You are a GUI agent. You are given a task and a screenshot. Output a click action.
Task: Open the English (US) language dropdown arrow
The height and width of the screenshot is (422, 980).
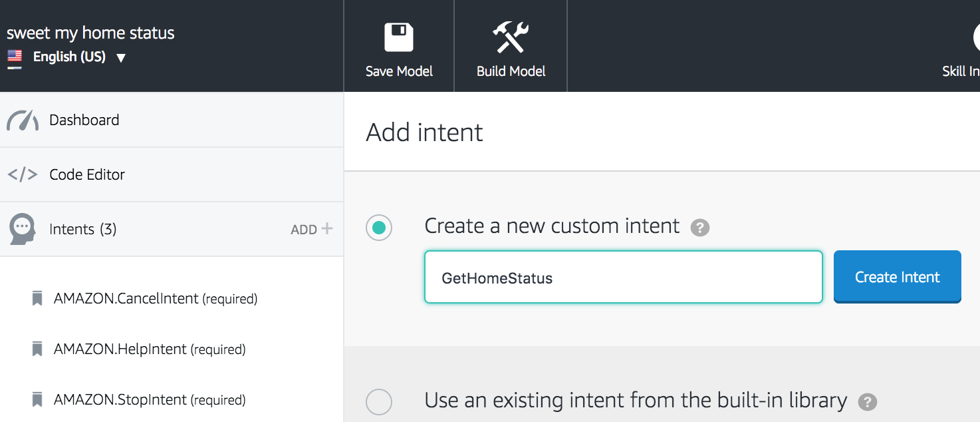click(x=121, y=58)
